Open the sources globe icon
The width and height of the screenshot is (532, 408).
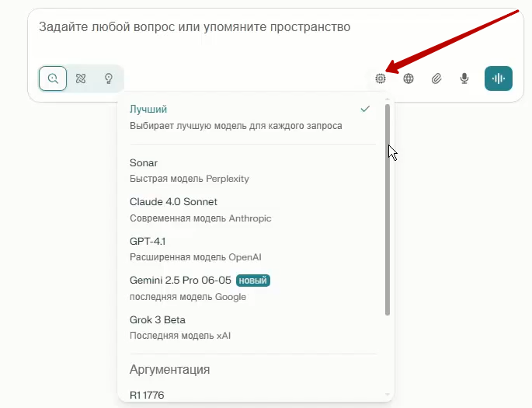[409, 78]
